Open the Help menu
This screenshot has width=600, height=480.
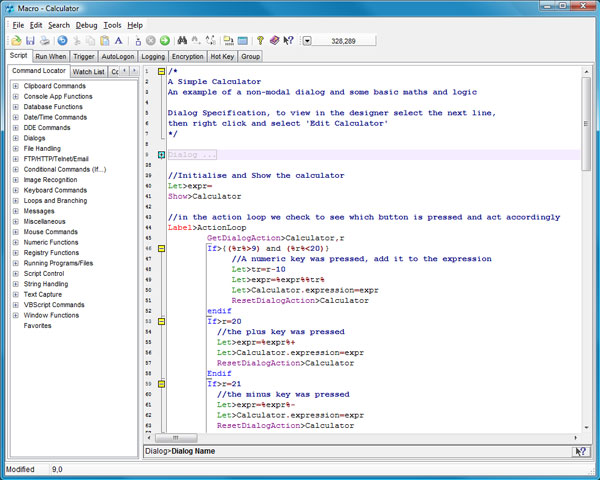135,25
